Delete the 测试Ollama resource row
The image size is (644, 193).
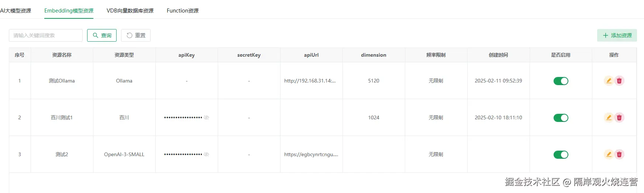click(x=619, y=81)
